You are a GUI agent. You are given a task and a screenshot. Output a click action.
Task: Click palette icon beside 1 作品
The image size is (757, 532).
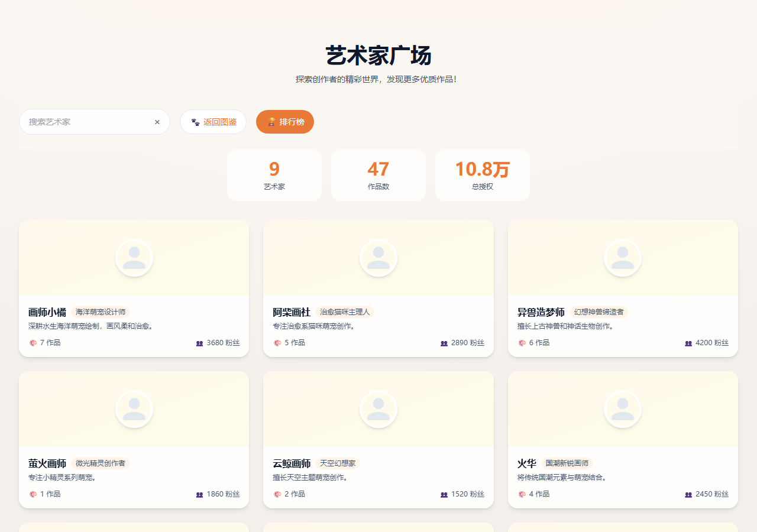pyautogui.click(x=33, y=494)
